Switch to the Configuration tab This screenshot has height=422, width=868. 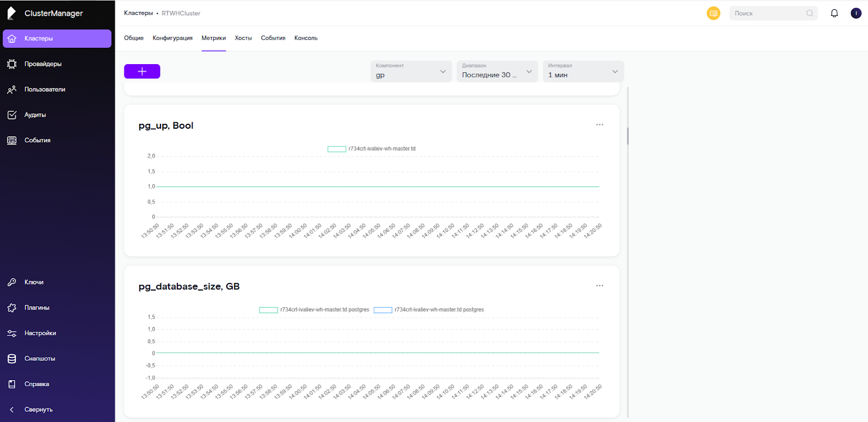click(173, 38)
